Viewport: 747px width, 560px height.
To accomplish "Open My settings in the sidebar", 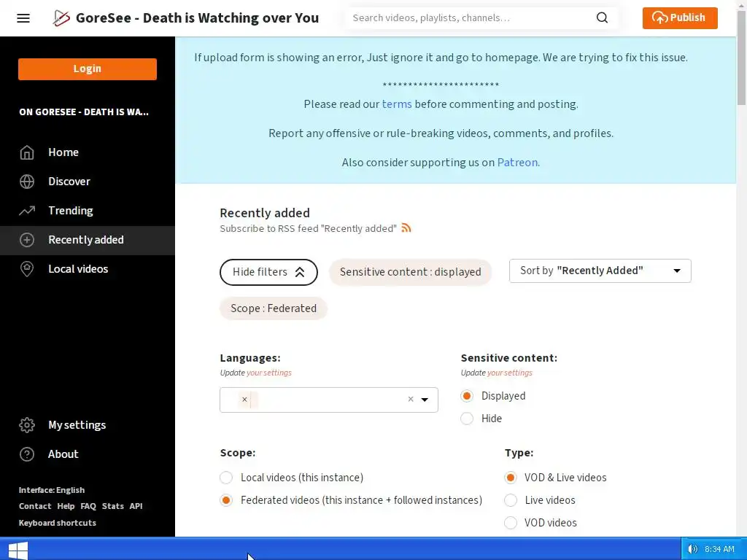I will [x=88, y=425].
